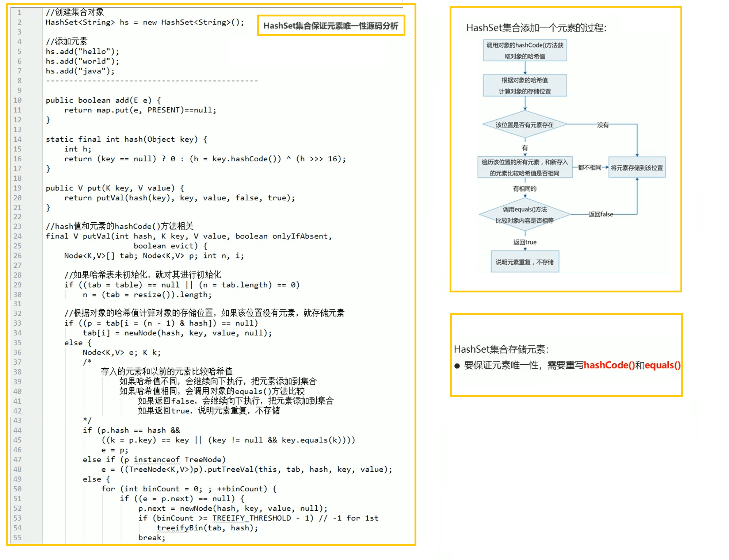Click the line containing 'key.equals(k))))'
Screen dimensions: 729x560
tap(228, 441)
